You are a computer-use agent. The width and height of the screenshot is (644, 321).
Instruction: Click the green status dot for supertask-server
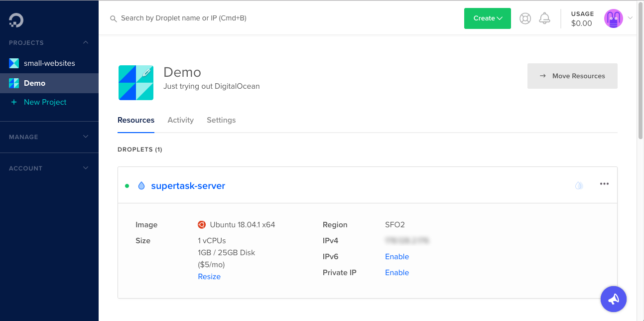click(127, 186)
